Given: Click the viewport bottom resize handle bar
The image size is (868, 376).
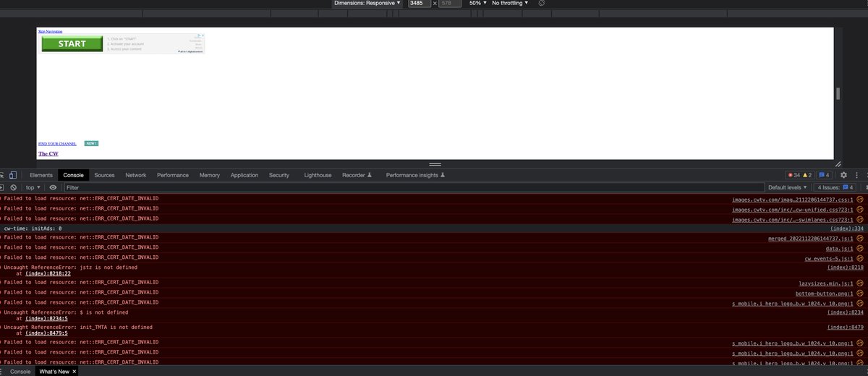Looking at the screenshot, I should (x=435, y=164).
